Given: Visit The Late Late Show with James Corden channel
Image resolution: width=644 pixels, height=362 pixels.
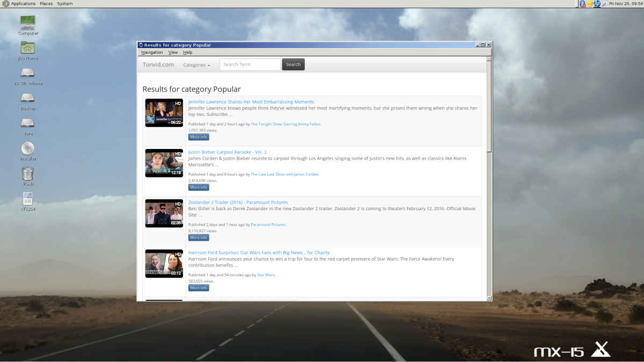Looking at the screenshot, I should point(286,174).
